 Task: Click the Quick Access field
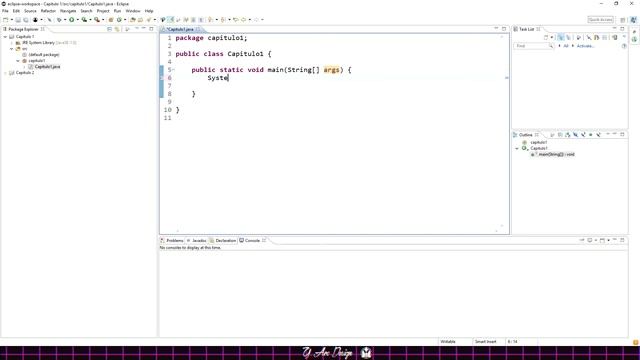pyautogui.click(x=601, y=20)
